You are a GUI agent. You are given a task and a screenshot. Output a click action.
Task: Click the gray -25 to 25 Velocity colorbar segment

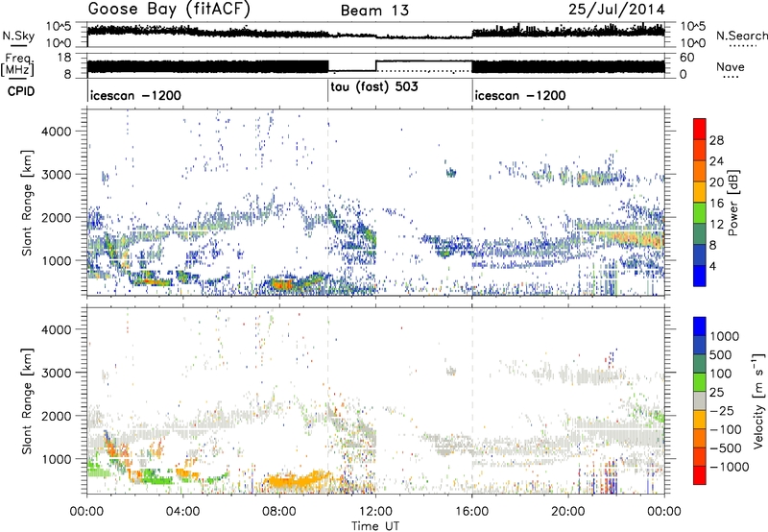700,400
